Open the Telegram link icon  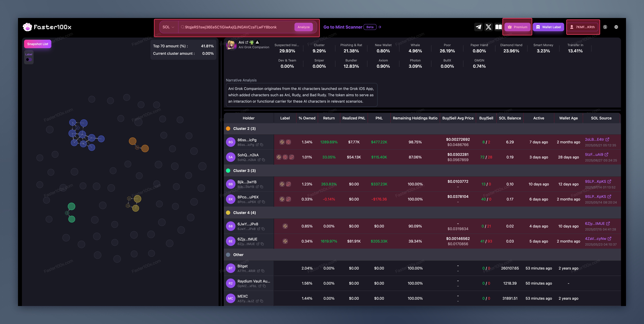pos(479,27)
